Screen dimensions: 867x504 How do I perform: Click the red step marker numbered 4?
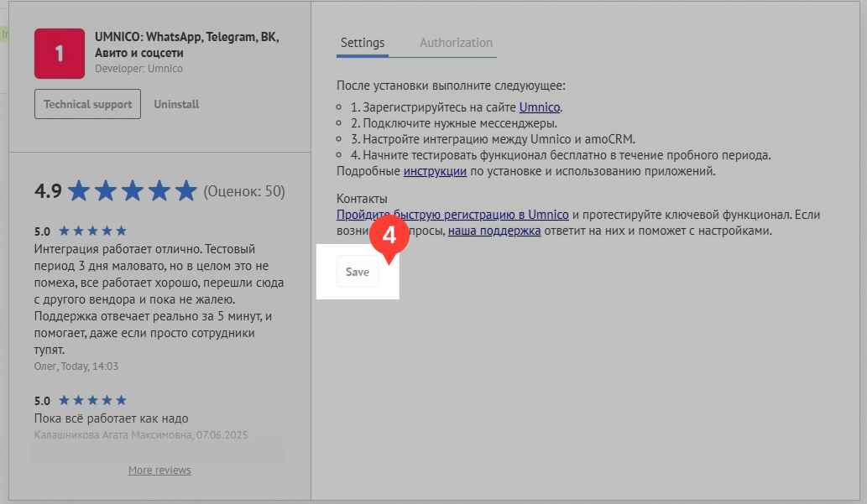[389, 235]
